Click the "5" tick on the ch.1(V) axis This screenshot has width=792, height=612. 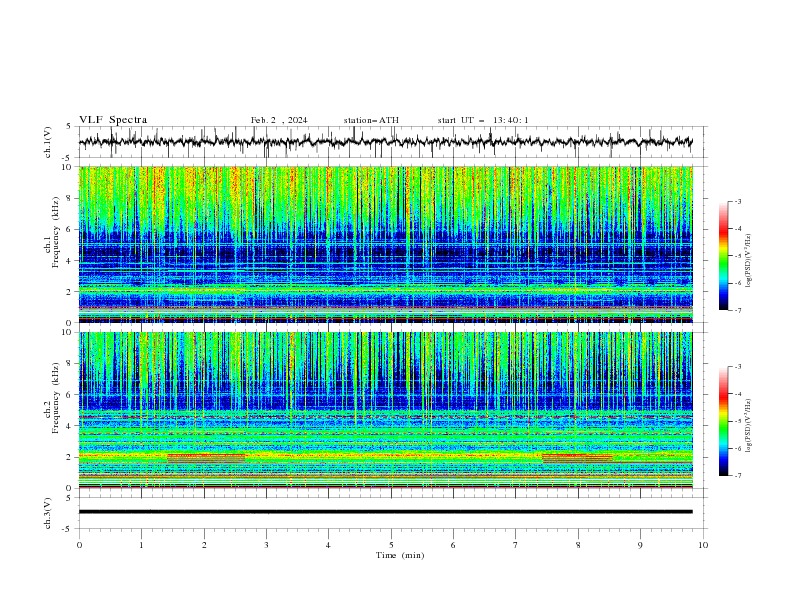69,127
